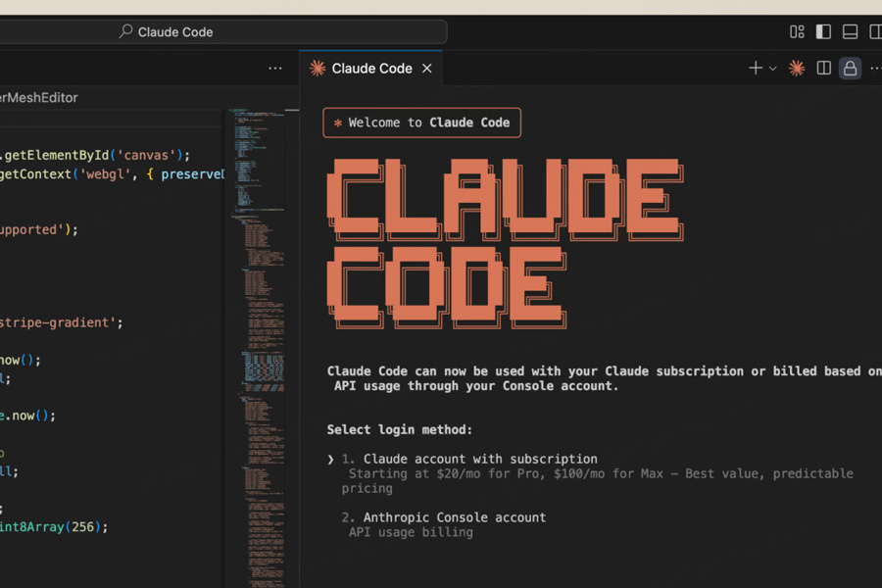Open the Customize Layout icon
This screenshot has height=588, width=882.
(x=797, y=32)
